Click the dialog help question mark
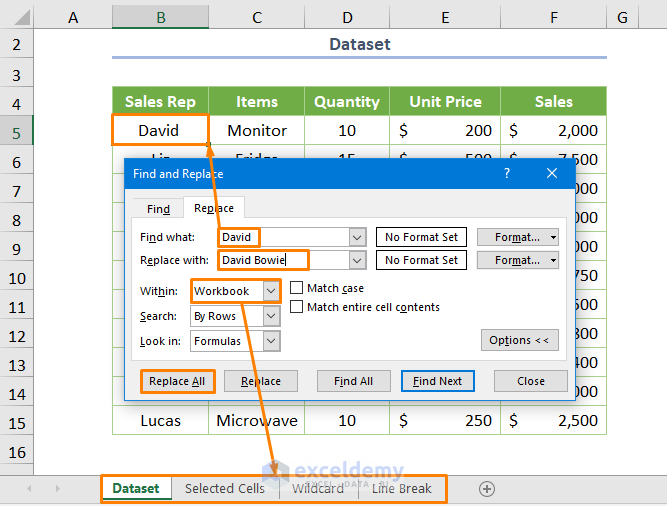Screen dimensions: 667x506 point(507,173)
